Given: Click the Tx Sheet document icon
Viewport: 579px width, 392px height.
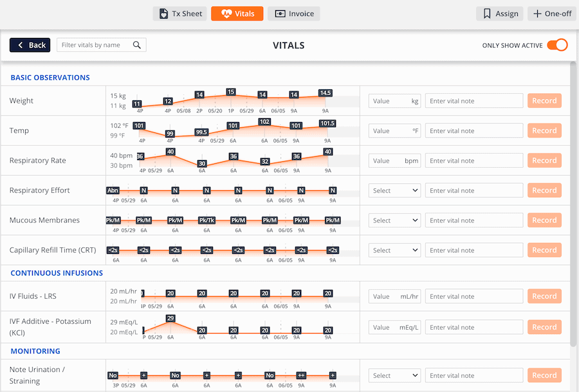Looking at the screenshot, I should click(164, 13).
